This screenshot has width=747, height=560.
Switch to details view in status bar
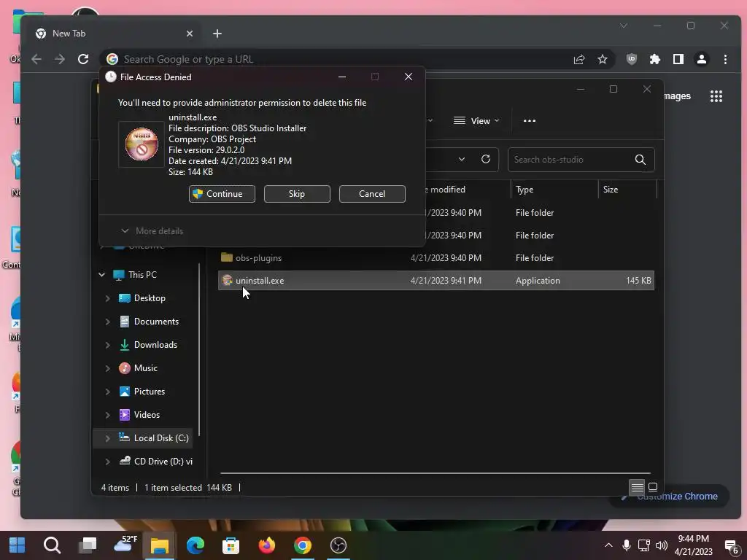point(637,488)
